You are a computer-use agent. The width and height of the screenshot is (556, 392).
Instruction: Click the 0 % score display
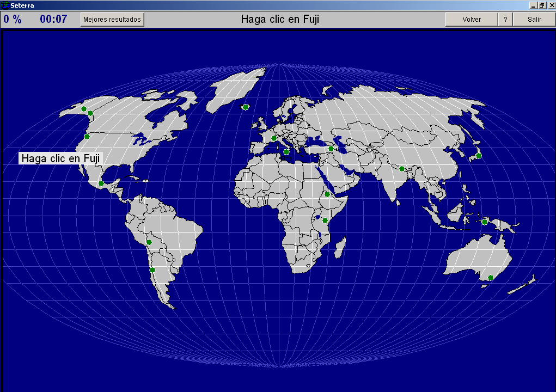[13, 19]
